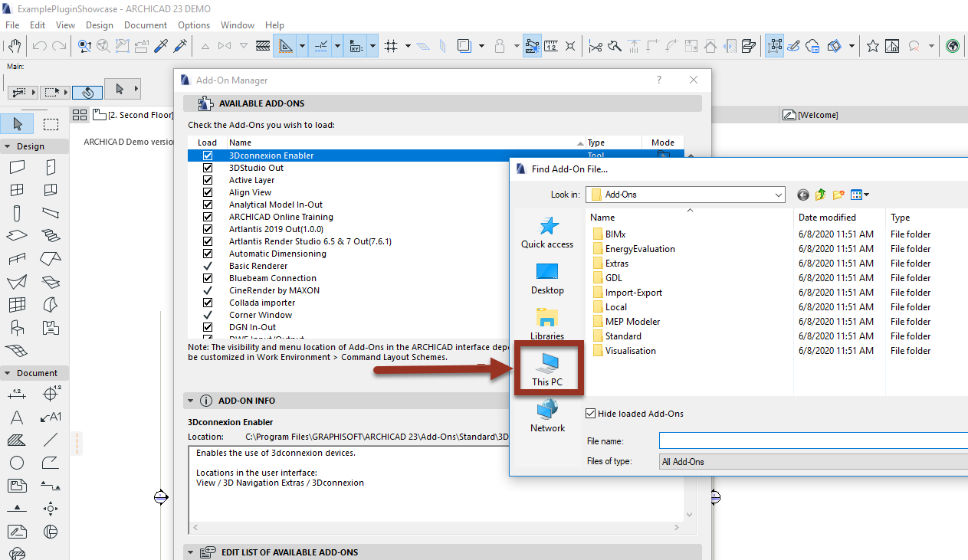Screen dimensions: 968x560
Task: Select the Stair tool
Action: (51, 236)
